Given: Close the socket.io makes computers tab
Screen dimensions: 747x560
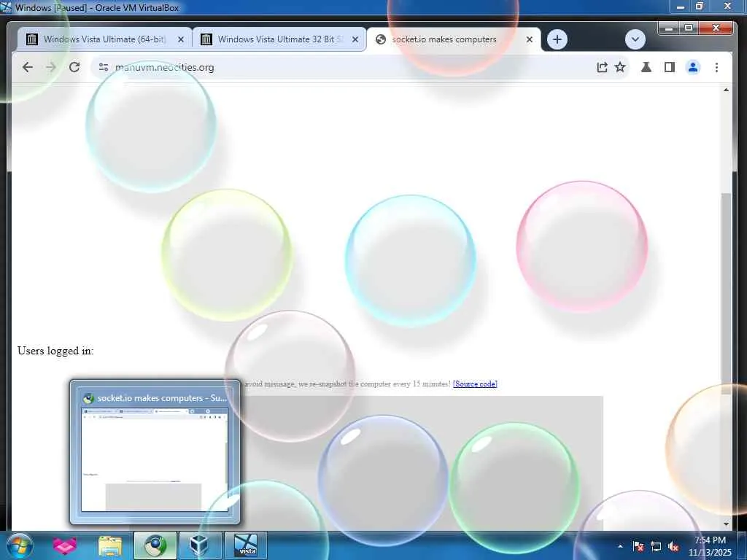Looking at the screenshot, I should click(530, 39).
